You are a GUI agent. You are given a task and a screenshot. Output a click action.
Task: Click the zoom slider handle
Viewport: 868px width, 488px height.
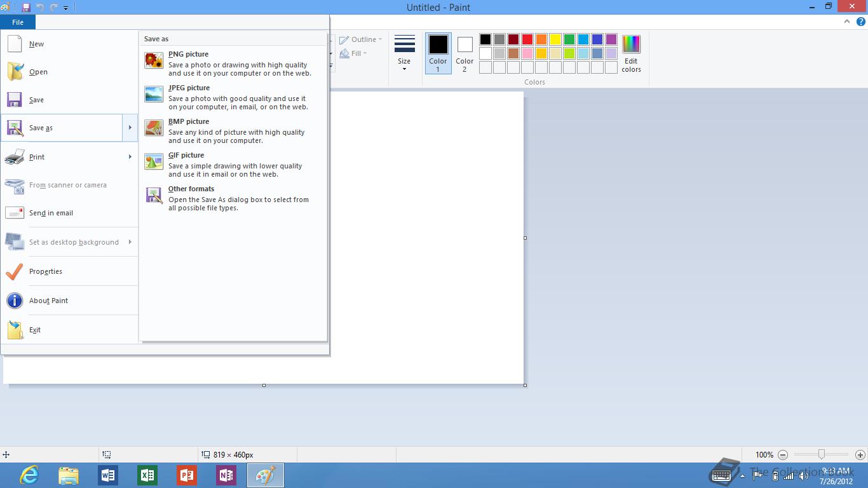click(822, 454)
